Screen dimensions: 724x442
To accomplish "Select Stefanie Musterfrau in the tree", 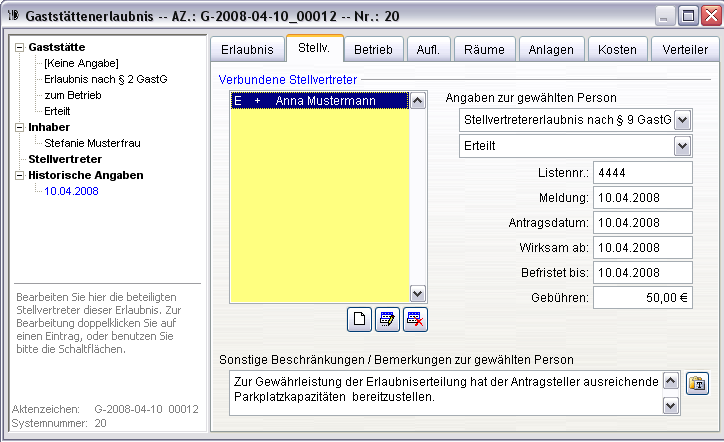I will point(92,143).
